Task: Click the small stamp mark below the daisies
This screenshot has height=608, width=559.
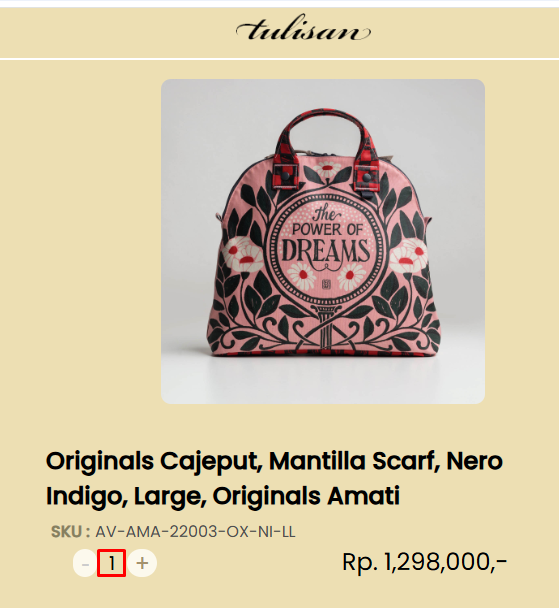Action: tap(326, 285)
